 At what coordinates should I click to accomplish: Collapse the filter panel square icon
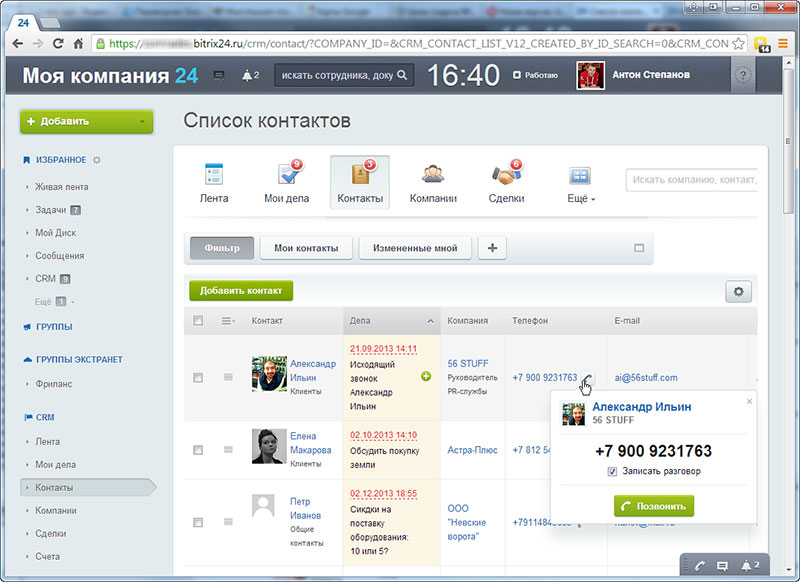point(639,248)
